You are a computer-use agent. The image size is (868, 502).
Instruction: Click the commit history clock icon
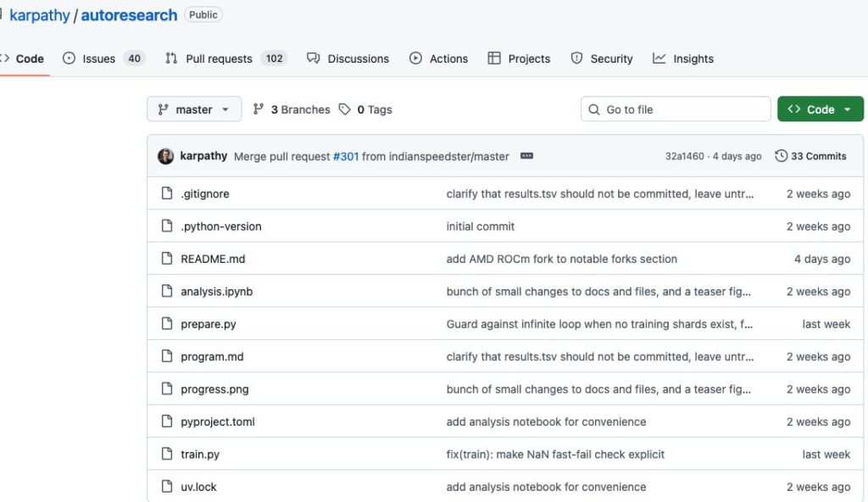pyautogui.click(x=781, y=156)
